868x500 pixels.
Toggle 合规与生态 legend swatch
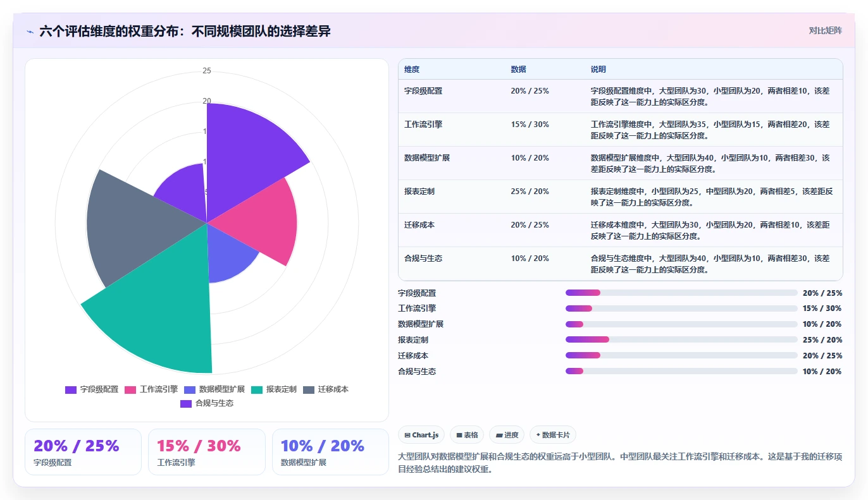(186, 403)
